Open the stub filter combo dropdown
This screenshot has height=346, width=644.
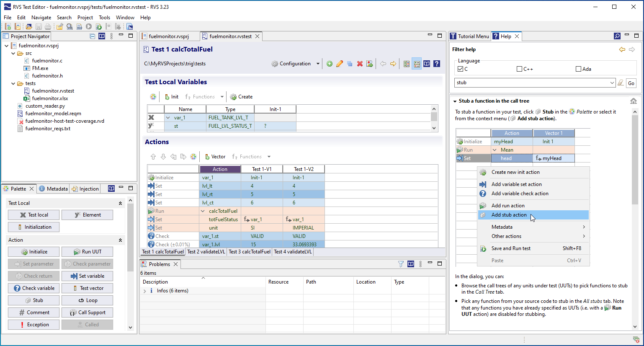click(612, 83)
